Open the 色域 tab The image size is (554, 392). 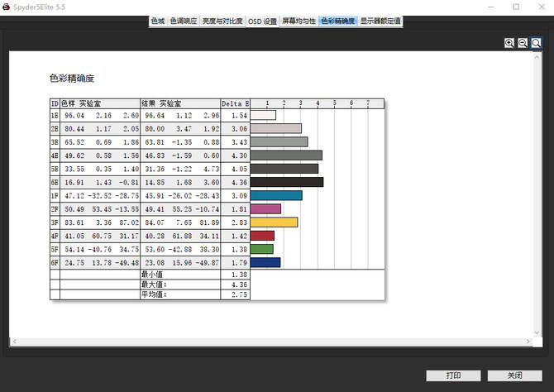coord(158,21)
